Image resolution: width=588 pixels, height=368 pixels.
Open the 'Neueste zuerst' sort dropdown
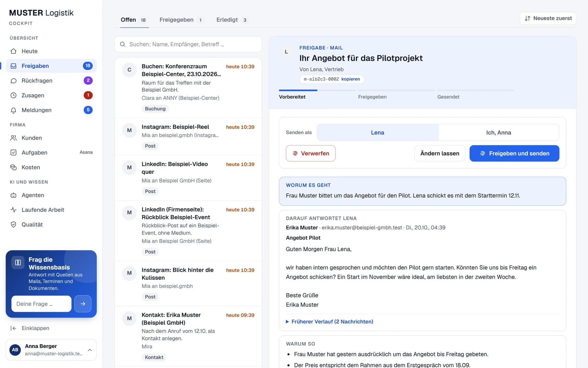548,18
